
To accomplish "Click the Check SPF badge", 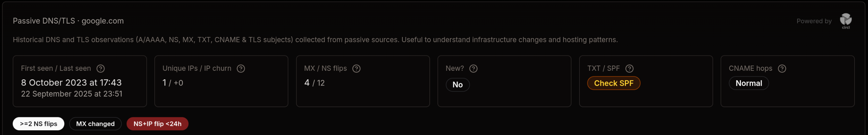I will (x=613, y=83).
